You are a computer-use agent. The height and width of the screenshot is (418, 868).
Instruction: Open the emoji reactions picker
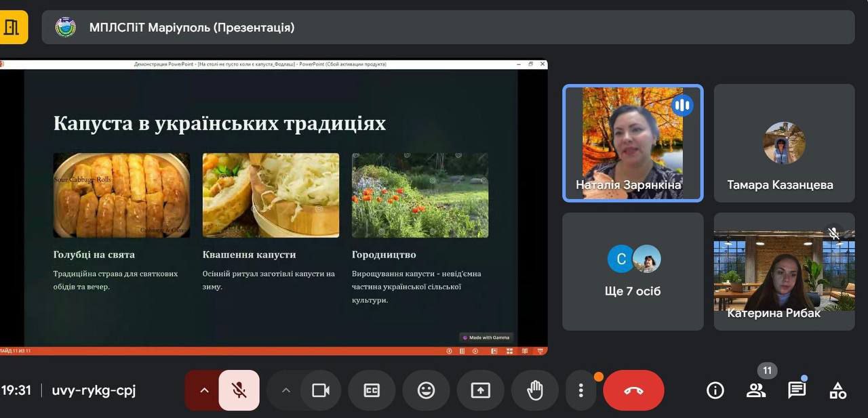click(426, 390)
